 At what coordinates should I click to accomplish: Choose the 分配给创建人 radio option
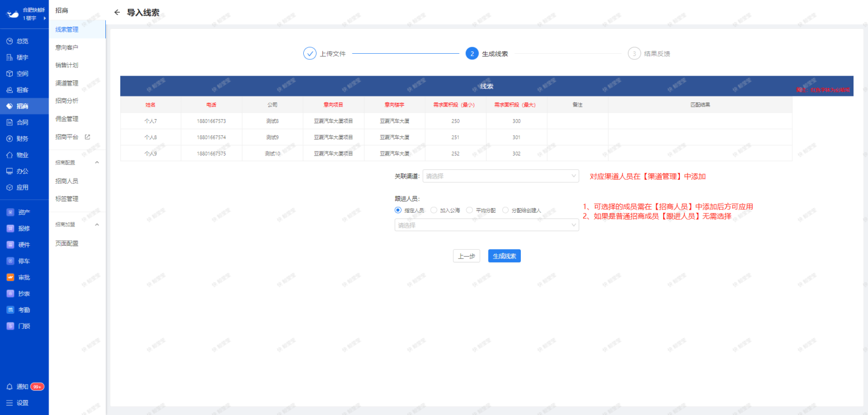pyautogui.click(x=506, y=210)
